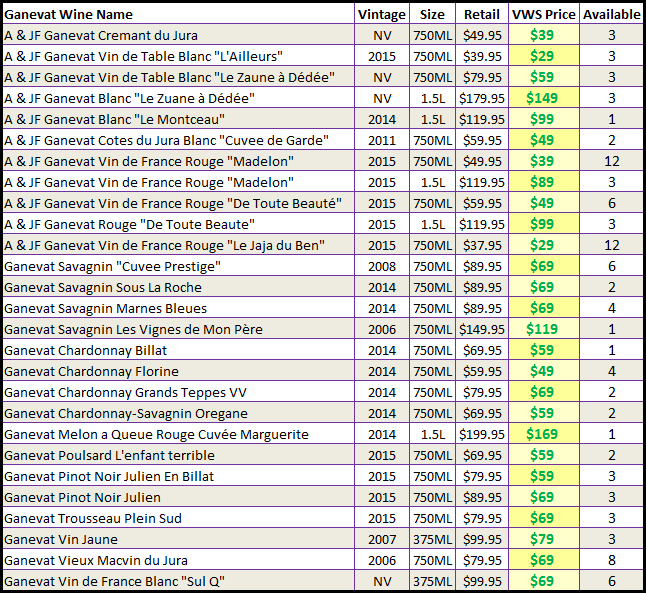This screenshot has width=646, height=593.
Task: Click the $119 VWS price cell
Action: click(x=544, y=329)
